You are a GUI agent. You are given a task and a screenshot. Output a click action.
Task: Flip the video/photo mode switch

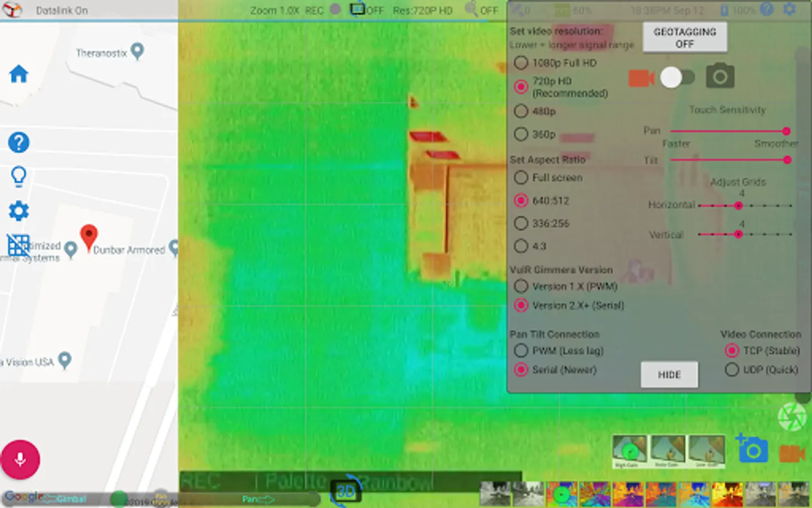pos(678,77)
